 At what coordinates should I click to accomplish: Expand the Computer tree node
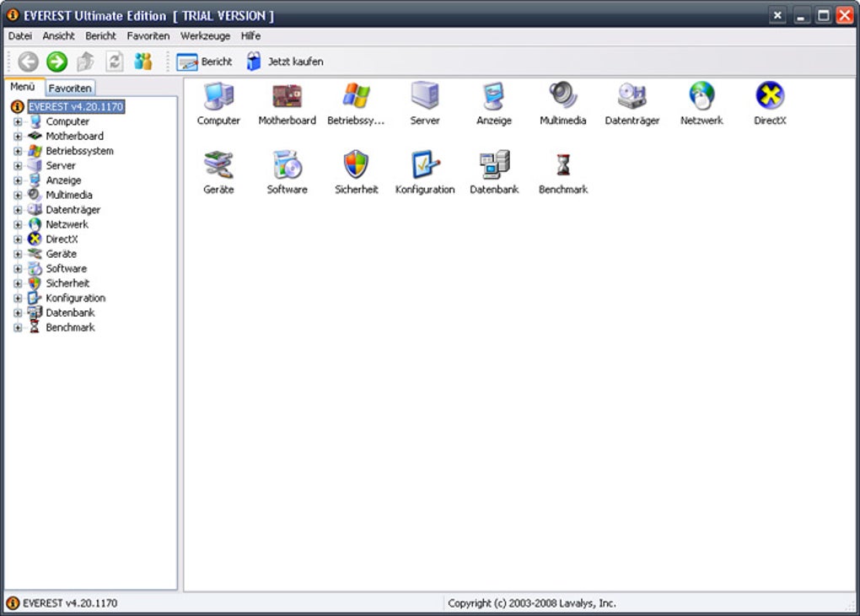[18, 121]
